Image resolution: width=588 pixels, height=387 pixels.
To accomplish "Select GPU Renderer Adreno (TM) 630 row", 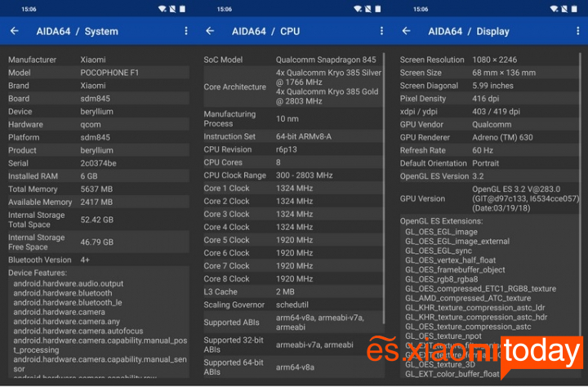I will click(489, 137).
